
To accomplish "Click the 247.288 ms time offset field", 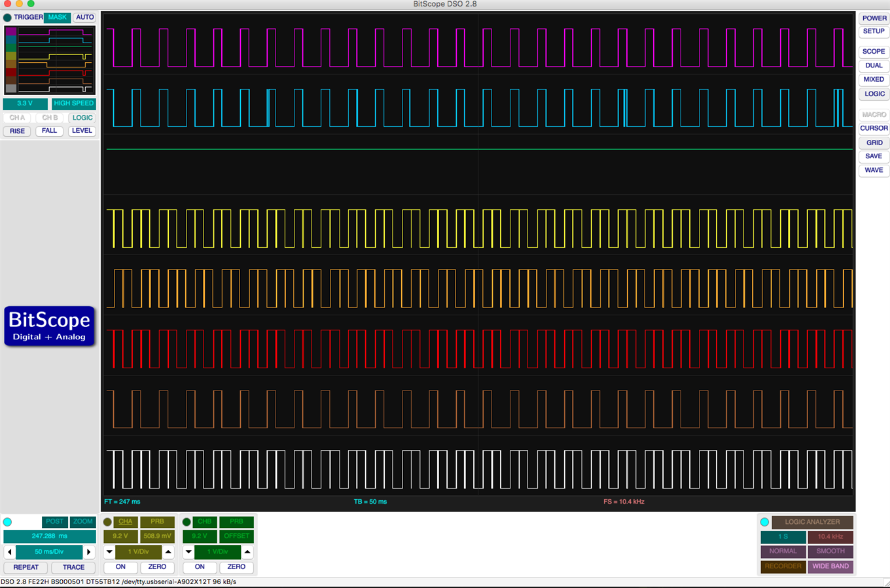I will coord(49,536).
